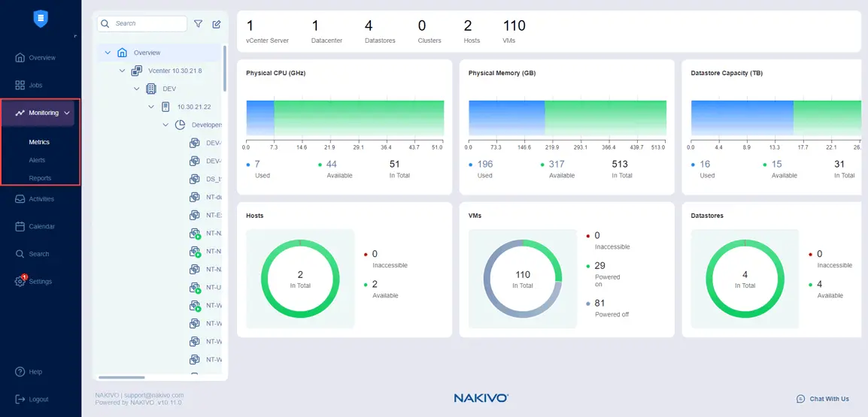Open the Help question mark icon
The image size is (868, 417).
[20, 372]
